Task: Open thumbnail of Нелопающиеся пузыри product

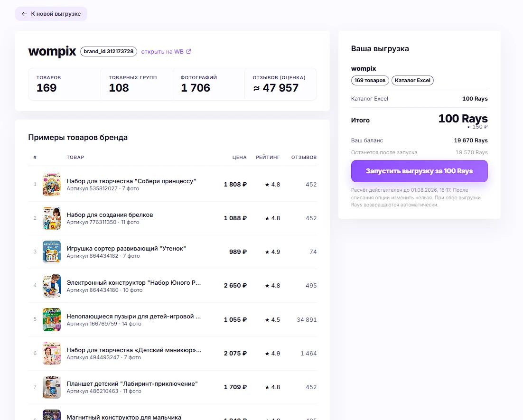Action: click(x=52, y=319)
